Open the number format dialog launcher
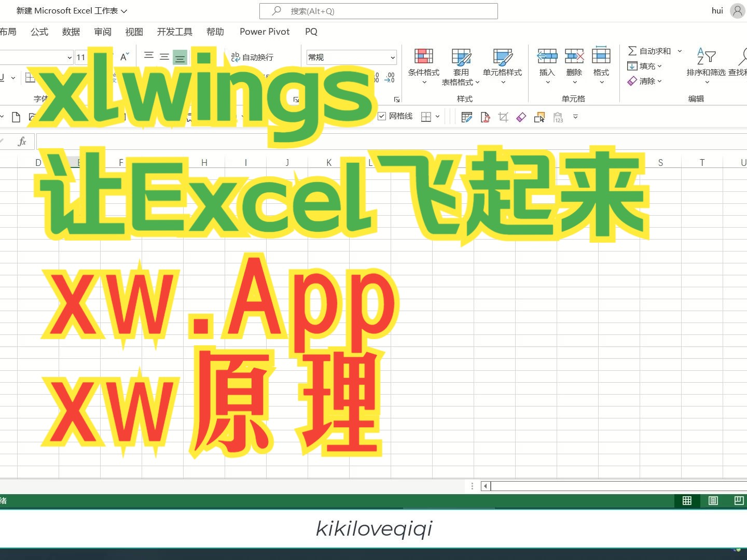Screen dimensions: 747x560 click(397, 99)
